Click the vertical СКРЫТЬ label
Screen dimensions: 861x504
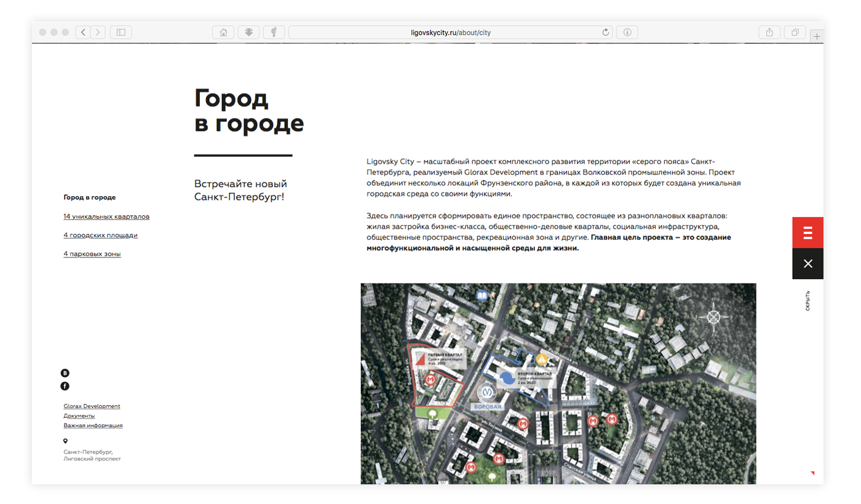pyautogui.click(x=807, y=301)
